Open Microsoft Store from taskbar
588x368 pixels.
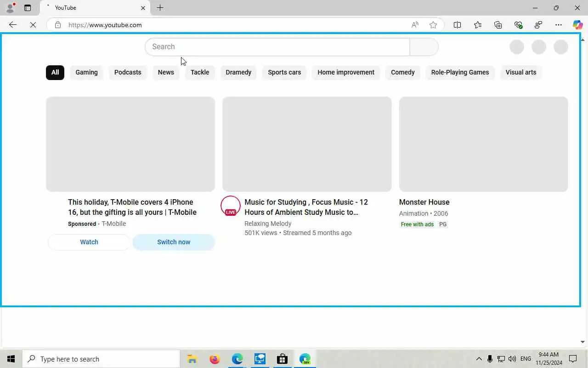[x=282, y=359]
